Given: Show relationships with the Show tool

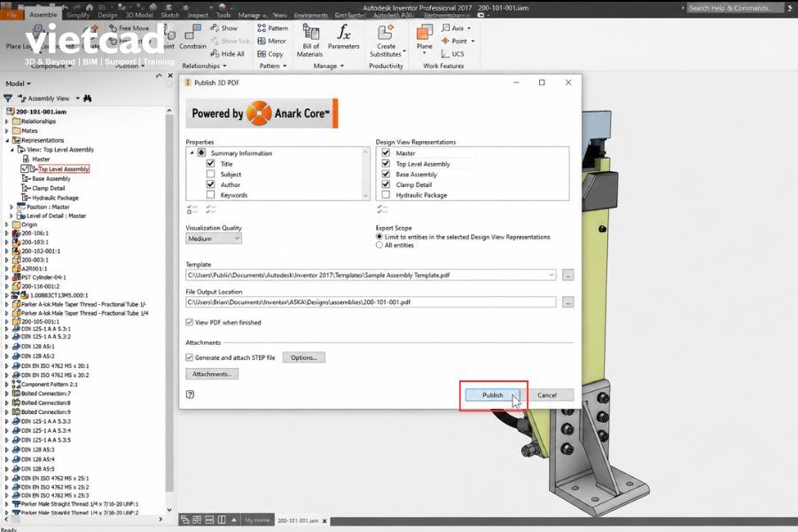Looking at the screenshot, I should [224, 28].
